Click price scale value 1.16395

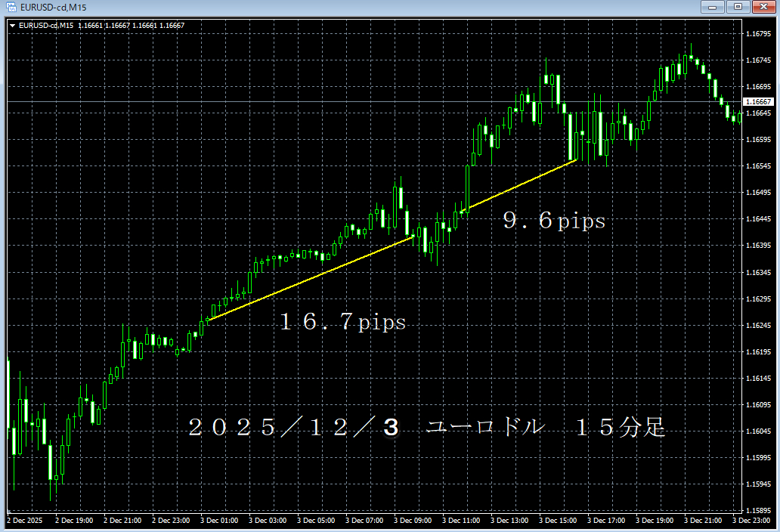(x=758, y=246)
